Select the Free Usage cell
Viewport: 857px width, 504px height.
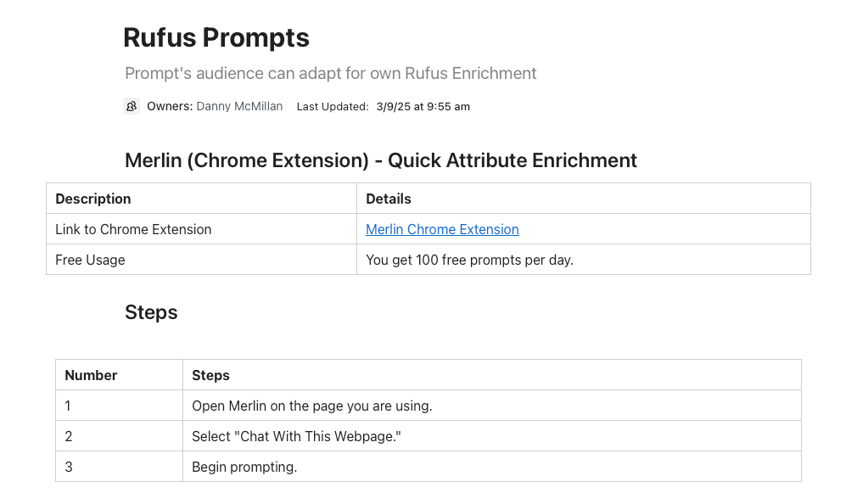coord(90,260)
